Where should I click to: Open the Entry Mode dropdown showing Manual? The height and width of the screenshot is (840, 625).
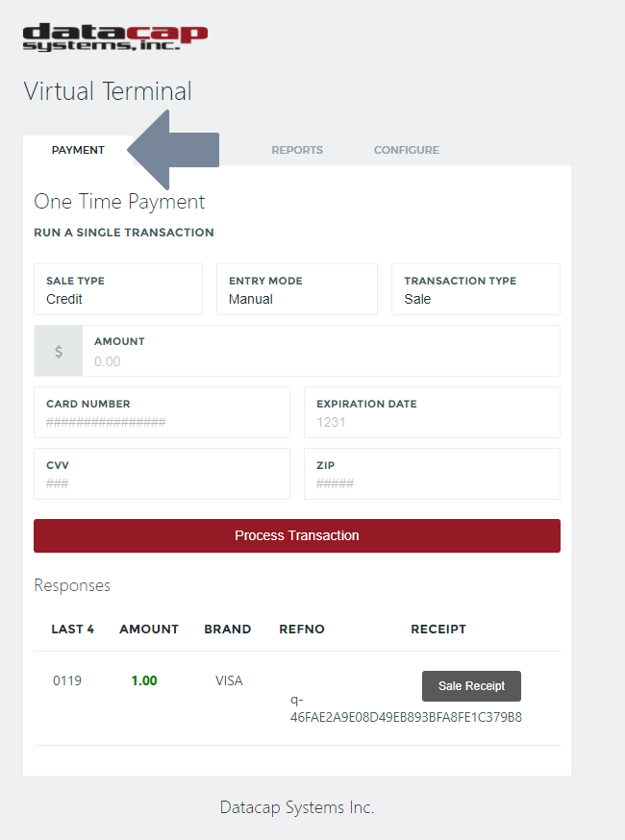[x=296, y=289]
